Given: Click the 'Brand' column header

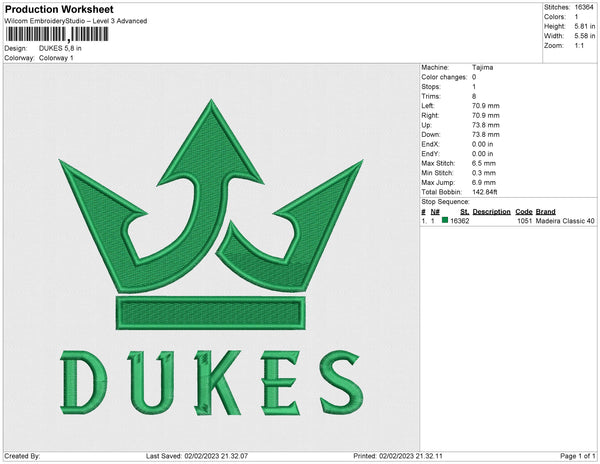Looking at the screenshot, I should click(545, 212).
